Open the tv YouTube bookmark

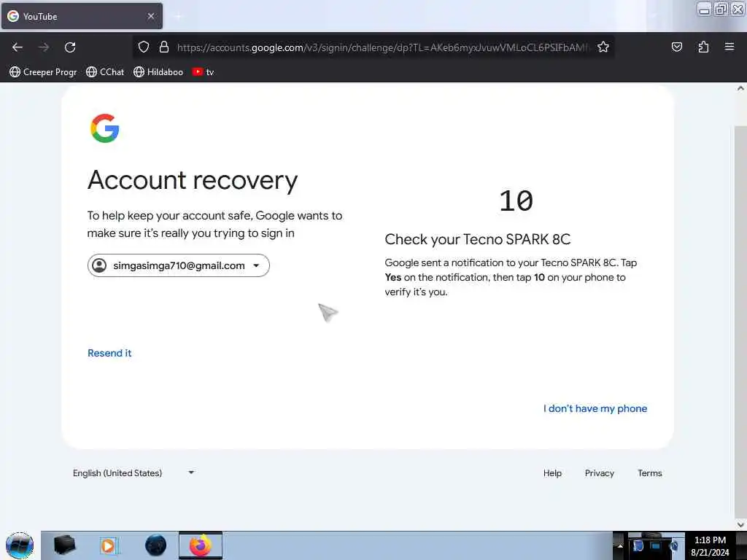point(204,72)
